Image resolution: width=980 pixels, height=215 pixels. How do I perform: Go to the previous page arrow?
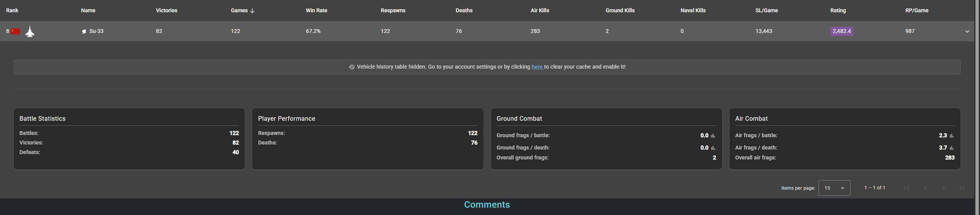click(x=925, y=188)
